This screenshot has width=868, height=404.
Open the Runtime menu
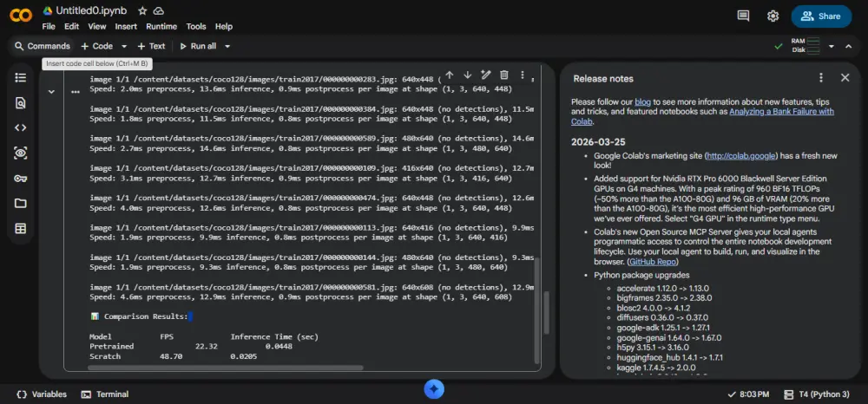click(161, 27)
